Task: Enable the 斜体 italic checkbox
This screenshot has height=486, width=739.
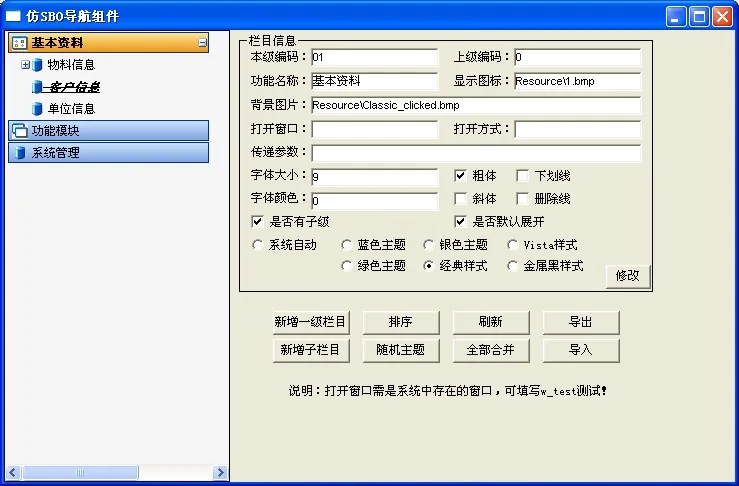Action: click(460, 198)
